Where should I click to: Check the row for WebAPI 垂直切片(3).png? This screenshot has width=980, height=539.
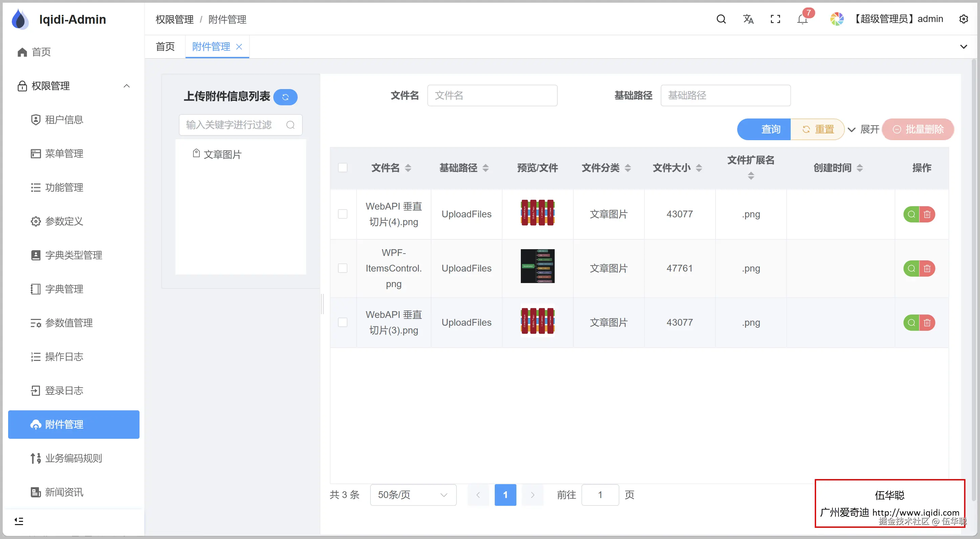click(x=343, y=323)
